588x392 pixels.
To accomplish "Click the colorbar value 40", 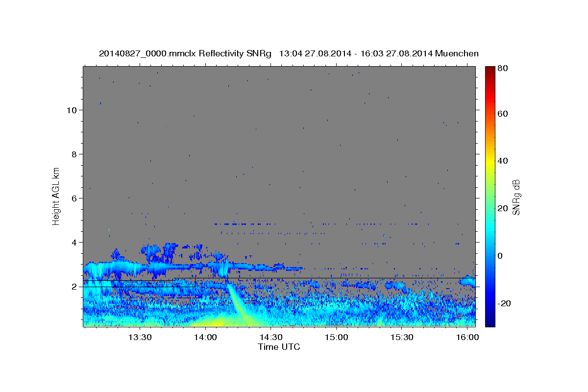I will (503, 161).
